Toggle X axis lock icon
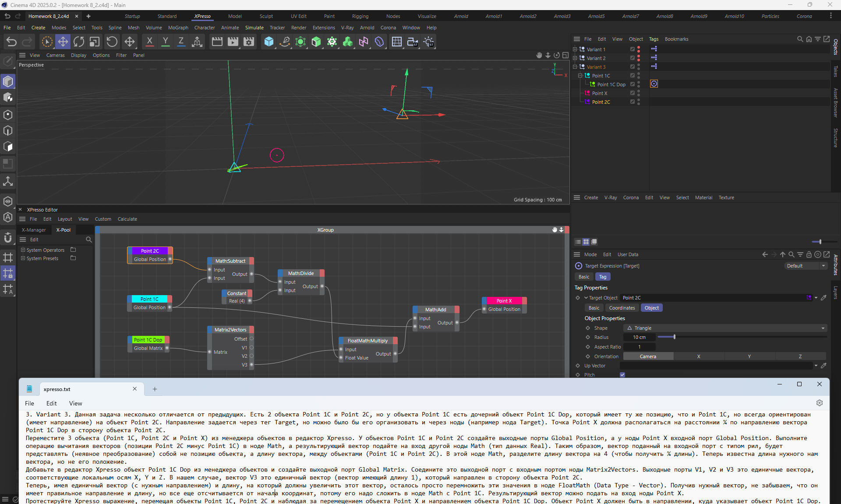 (x=149, y=42)
